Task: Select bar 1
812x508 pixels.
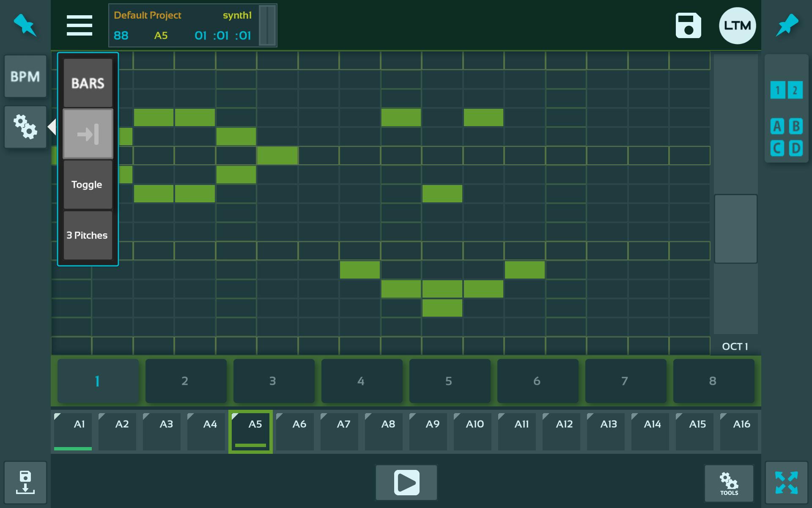Action: (98, 381)
